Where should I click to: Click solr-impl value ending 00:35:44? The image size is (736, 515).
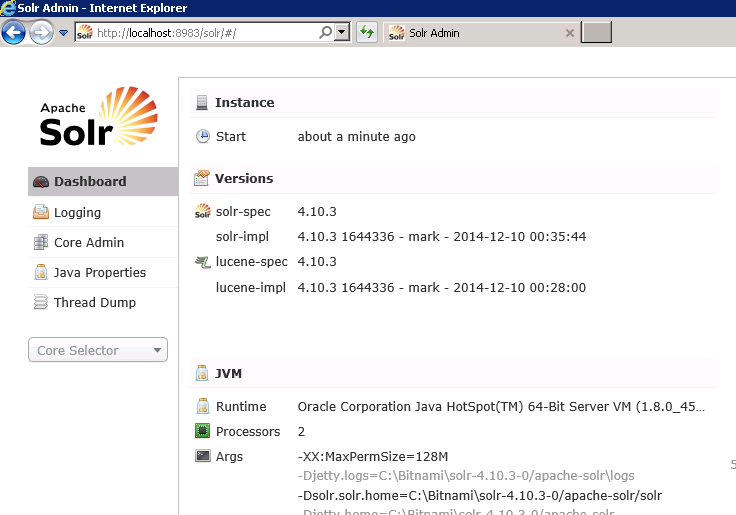click(442, 237)
